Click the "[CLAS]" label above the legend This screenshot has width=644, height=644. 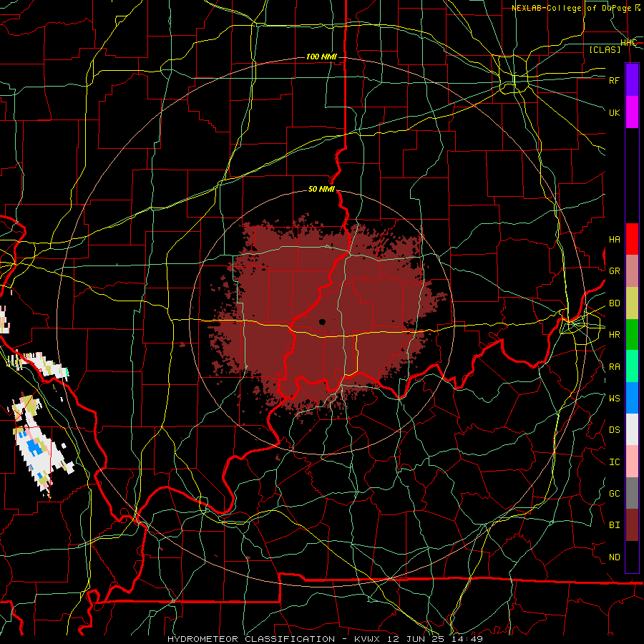(x=605, y=49)
